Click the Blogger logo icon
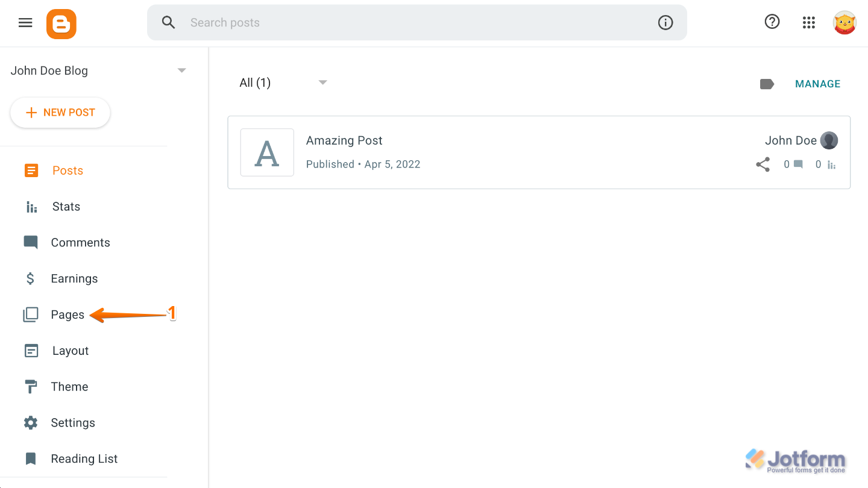 click(x=61, y=24)
